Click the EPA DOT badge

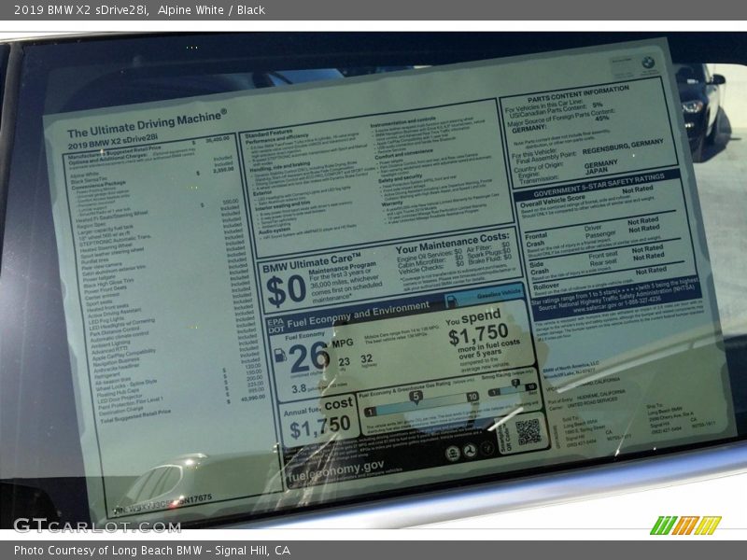pos(276,325)
